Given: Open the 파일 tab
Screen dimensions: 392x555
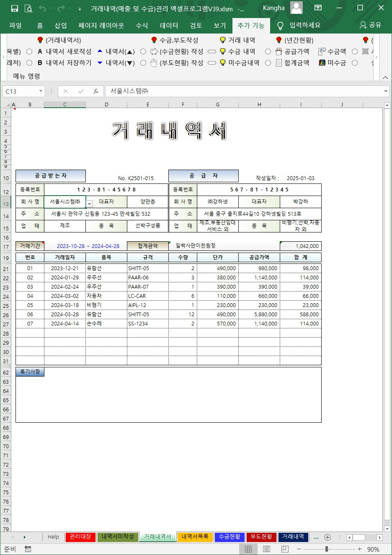Looking at the screenshot, I should 15,25.
